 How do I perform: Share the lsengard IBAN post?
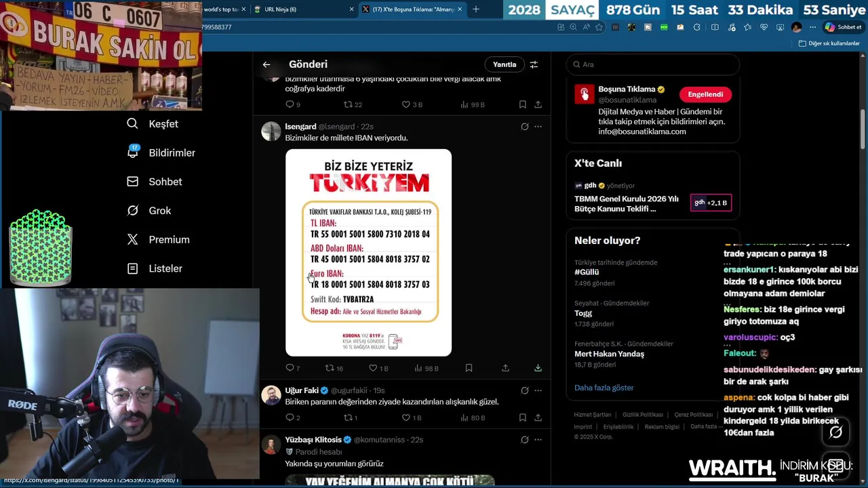coord(505,368)
